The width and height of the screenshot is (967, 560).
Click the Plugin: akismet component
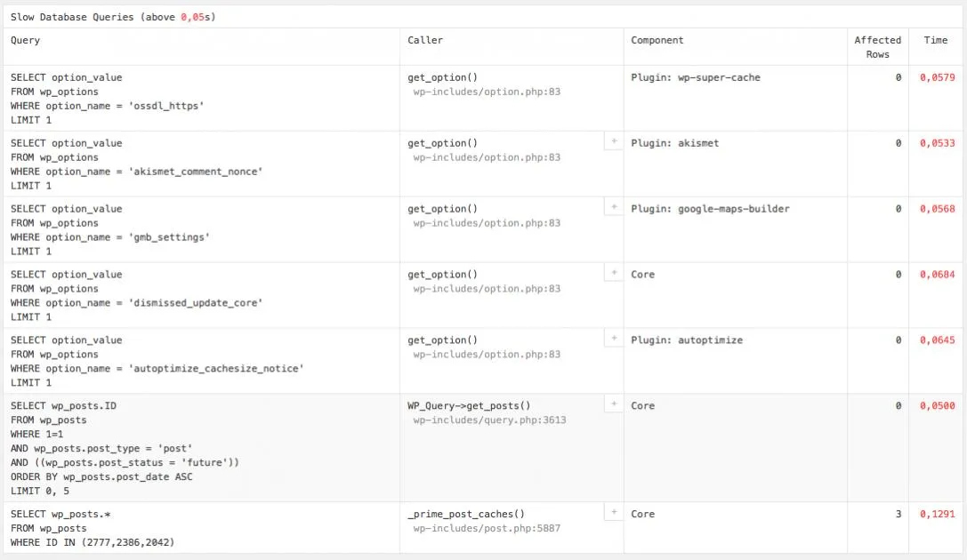coord(674,143)
